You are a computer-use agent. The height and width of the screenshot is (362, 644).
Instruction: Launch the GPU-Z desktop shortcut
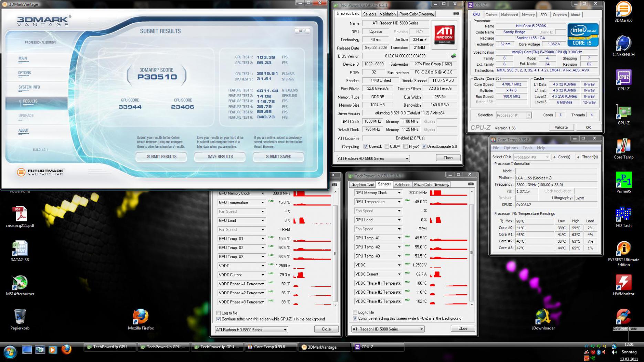(623, 114)
